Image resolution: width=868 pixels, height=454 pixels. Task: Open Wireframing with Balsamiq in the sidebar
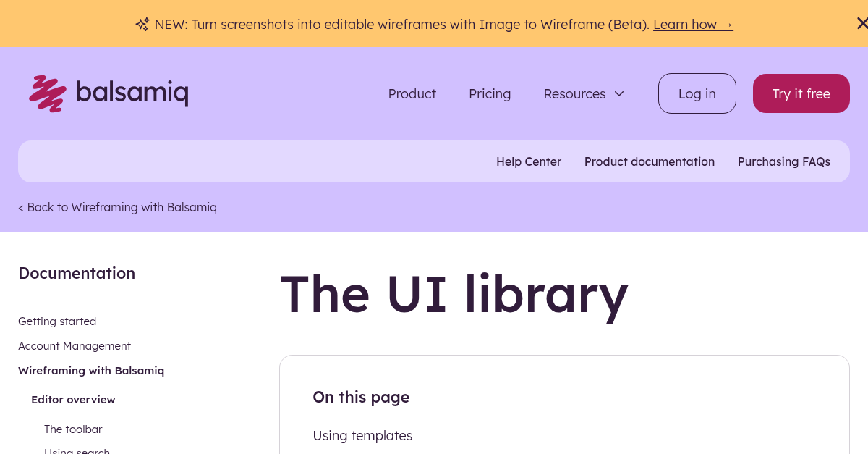(x=91, y=370)
